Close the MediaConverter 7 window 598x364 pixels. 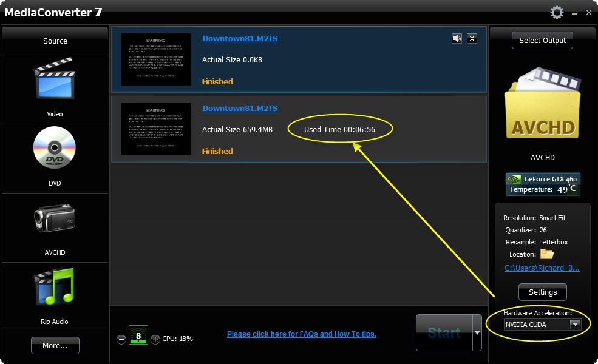[589, 13]
